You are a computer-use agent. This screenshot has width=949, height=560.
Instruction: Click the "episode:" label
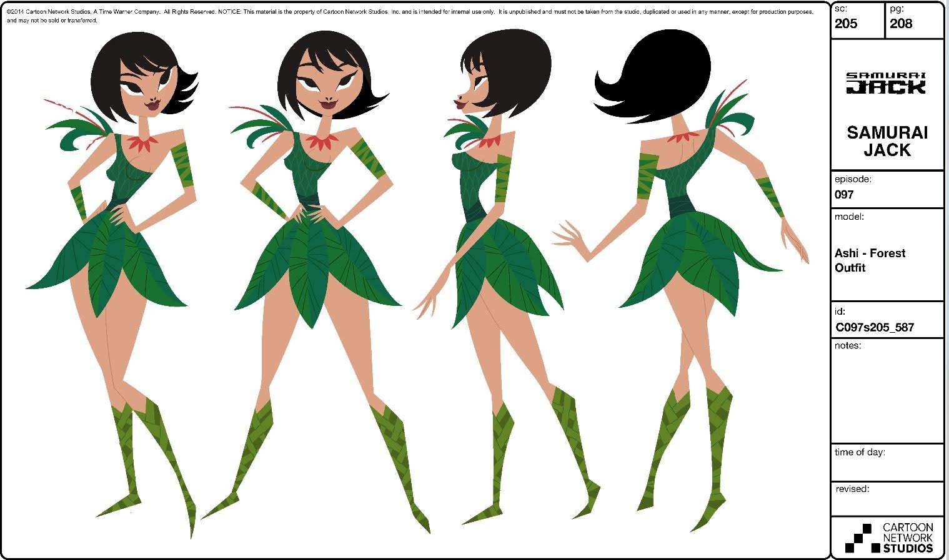pyautogui.click(x=853, y=179)
